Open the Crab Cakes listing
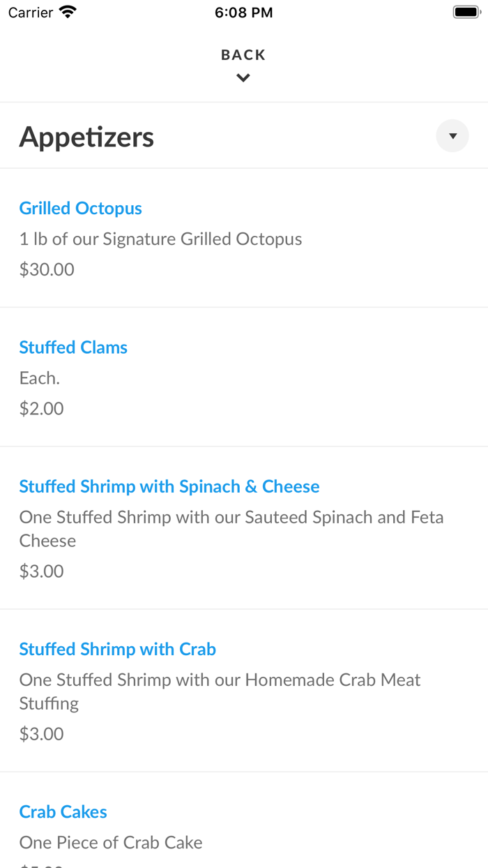The height and width of the screenshot is (868, 488). (63, 811)
